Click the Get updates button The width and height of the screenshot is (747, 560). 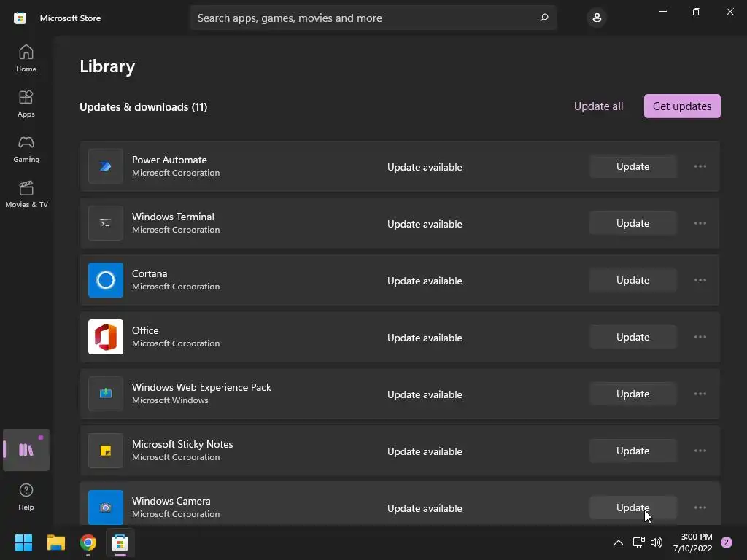[682, 106]
